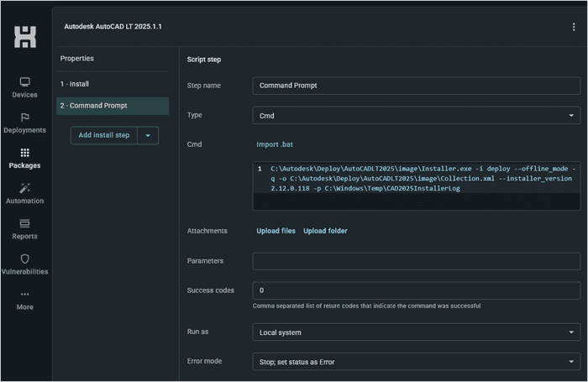Open the Packages section
588x382 pixels.
[x=25, y=158]
